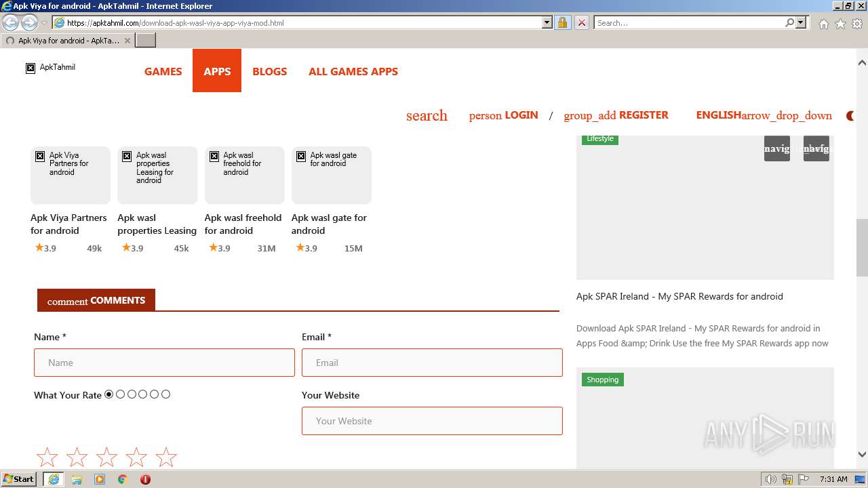Viewport: 868px width, 488px height.
Task: Open the GAMES menu
Action: pyautogui.click(x=163, y=71)
